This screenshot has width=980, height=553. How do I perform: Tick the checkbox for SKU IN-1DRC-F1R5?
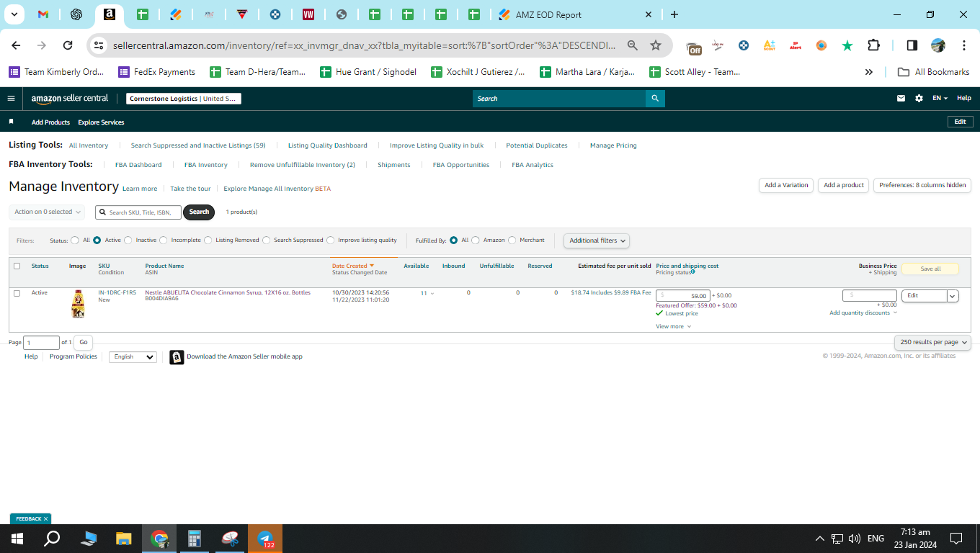pos(17,294)
